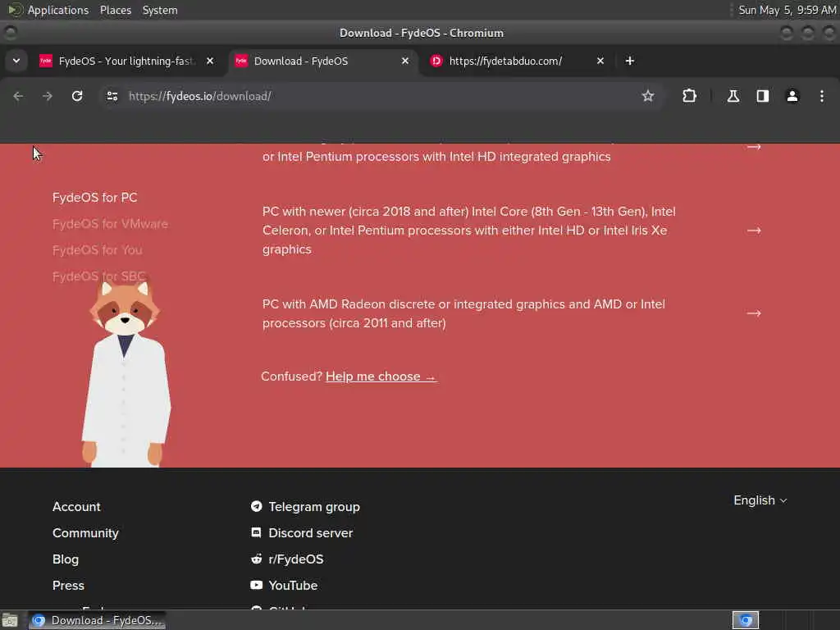Screen dimensions: 840x630
Task: Open Account footer link
Action: [76, 507]
